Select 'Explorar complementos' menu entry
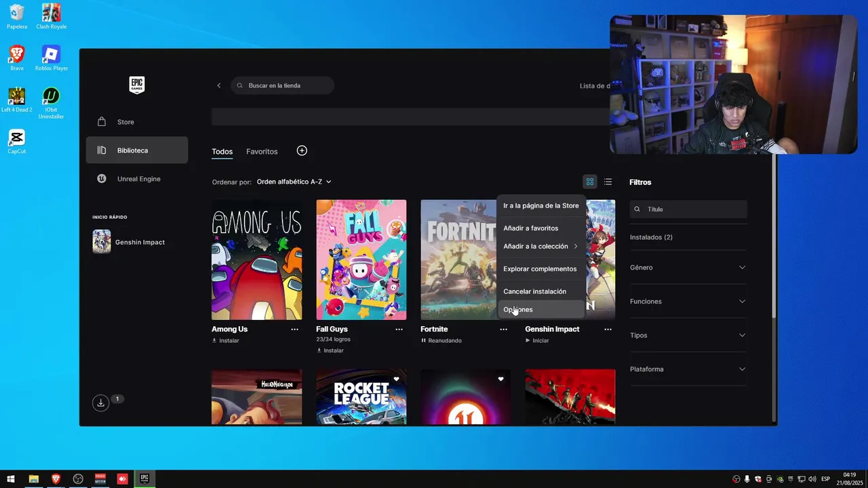The width and height of the screenshot is (868, 488). (540, 269)
